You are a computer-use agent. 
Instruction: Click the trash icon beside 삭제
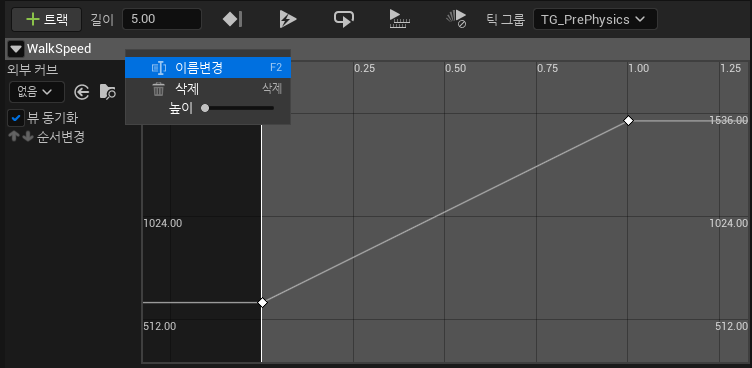click(158, 89)
